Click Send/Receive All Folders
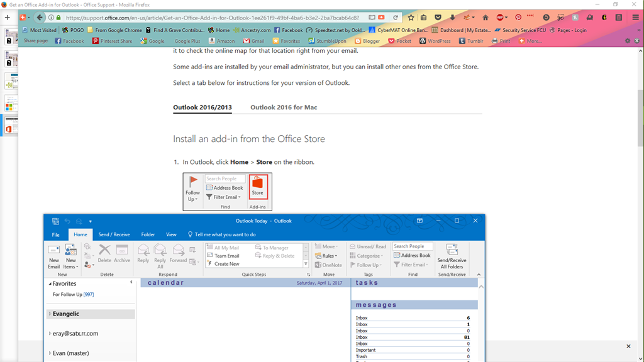 click(x=452, y=257)
